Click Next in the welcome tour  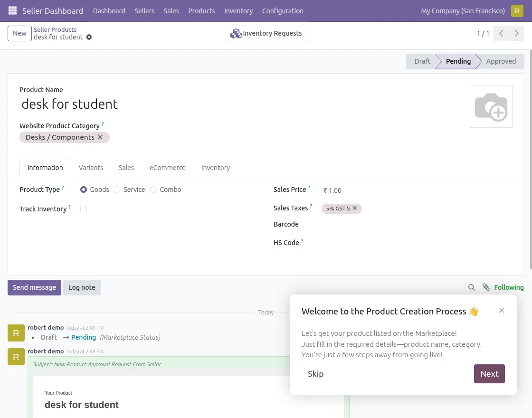tap(489, 374)
